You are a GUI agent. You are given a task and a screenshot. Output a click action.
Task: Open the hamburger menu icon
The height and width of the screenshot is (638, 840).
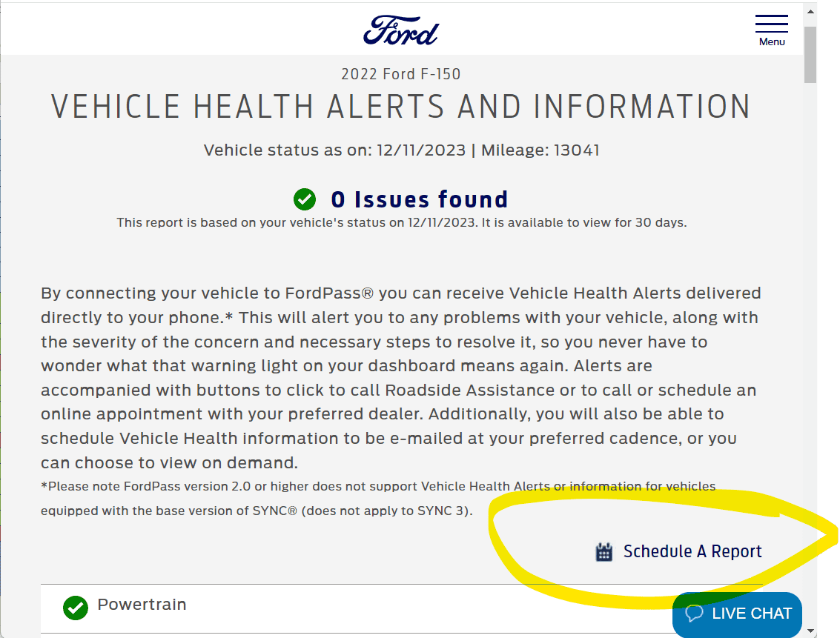771,23
